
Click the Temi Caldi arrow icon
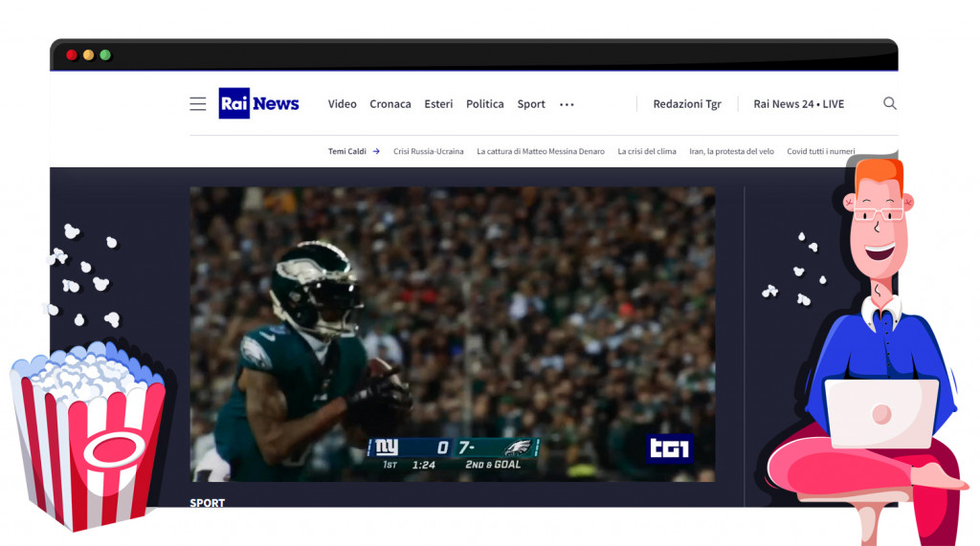(376, 151)
